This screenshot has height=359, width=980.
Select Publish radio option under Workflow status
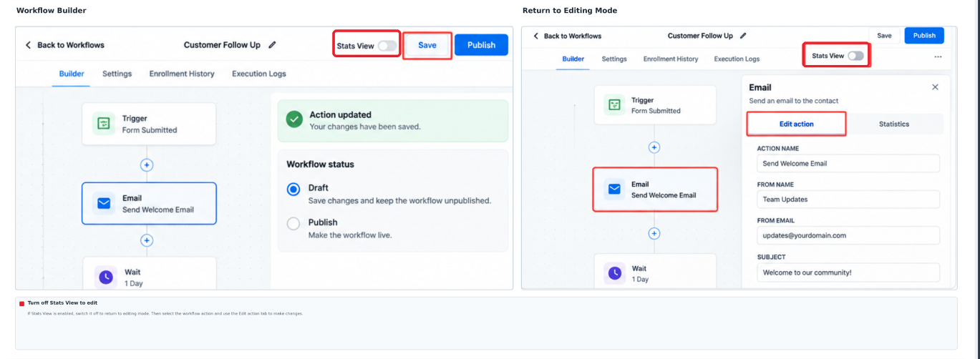click(x=293, y=223)
